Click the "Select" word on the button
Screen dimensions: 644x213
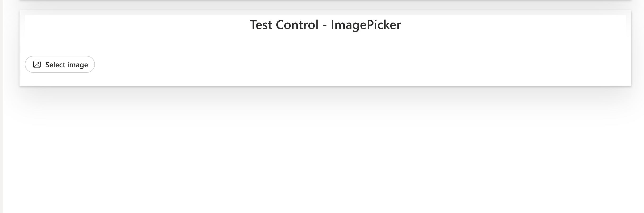click(x=55, y=65)
